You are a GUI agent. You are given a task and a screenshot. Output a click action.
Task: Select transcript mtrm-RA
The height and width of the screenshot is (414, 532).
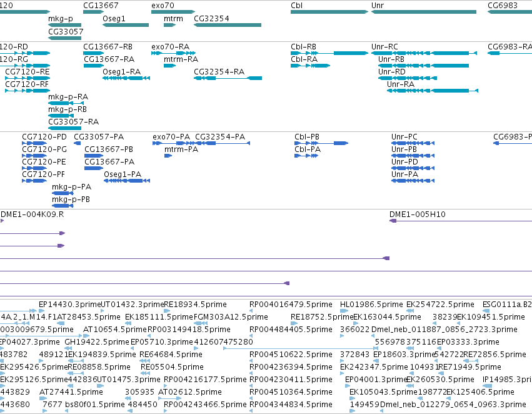point(181,59)
